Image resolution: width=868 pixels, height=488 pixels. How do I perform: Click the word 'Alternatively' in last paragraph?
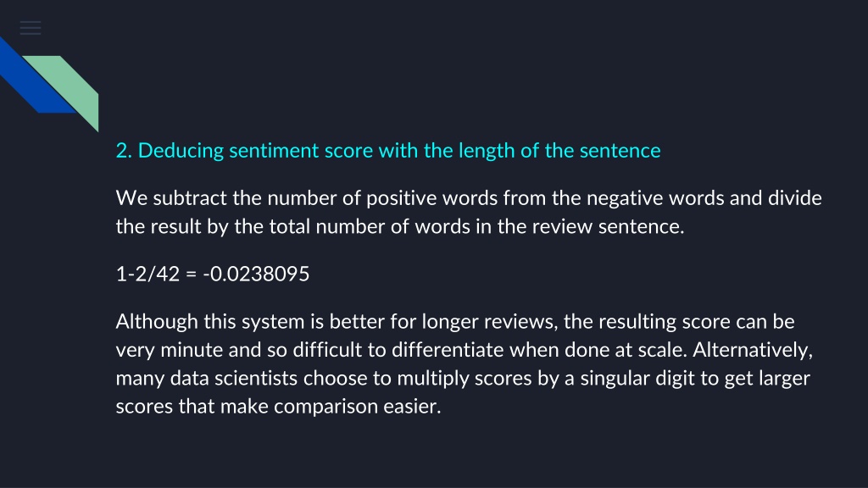click(x=753, y=350)
